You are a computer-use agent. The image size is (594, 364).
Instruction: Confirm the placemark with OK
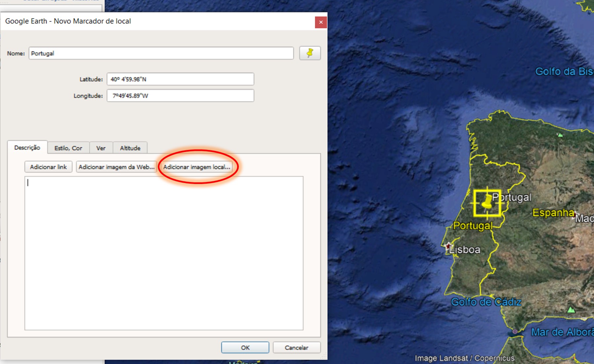(245, 347)
